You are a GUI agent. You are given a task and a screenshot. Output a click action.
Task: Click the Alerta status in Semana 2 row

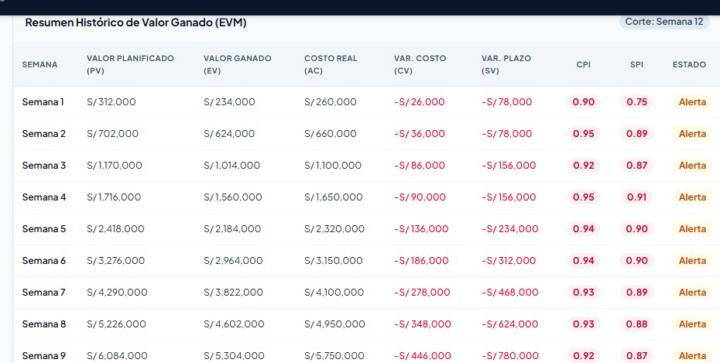(692, 134)
